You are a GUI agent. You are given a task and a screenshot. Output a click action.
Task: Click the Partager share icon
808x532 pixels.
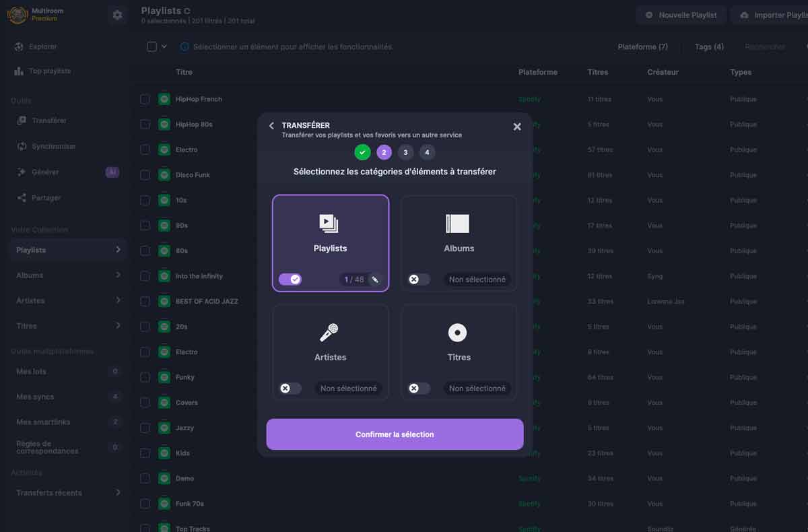coord(22,198)
